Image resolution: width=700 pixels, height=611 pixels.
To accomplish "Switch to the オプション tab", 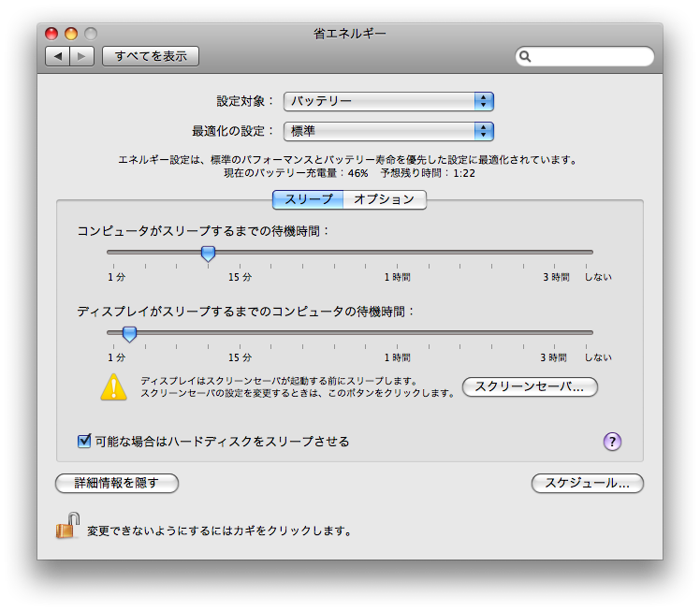I will click(x=385, y=199).
